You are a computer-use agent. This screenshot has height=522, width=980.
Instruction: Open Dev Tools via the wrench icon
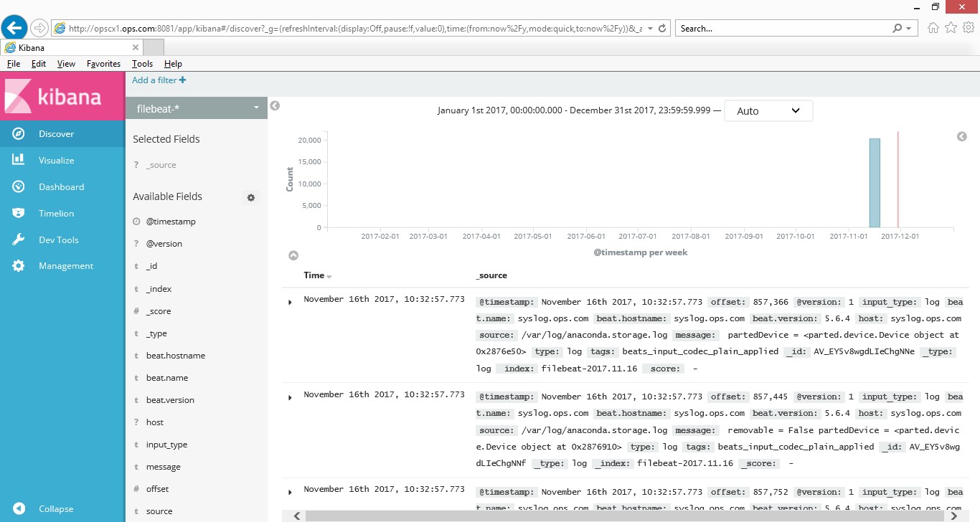[x=19, y=240]
